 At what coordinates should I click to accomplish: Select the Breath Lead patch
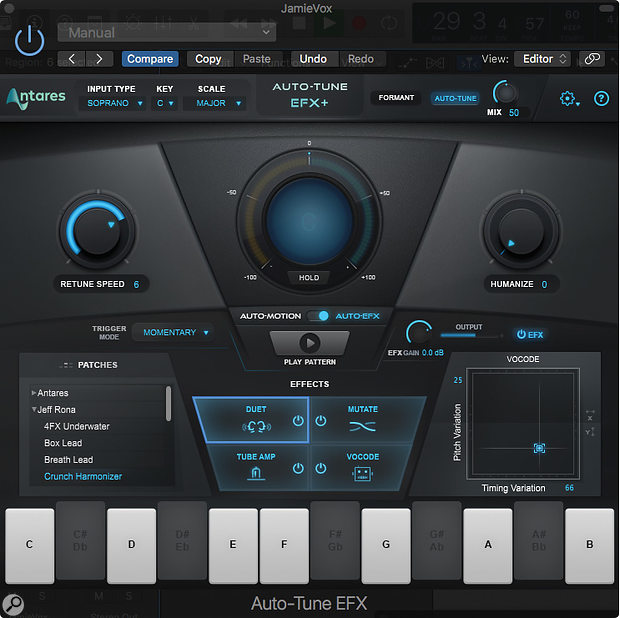click(x=69, y=459)
